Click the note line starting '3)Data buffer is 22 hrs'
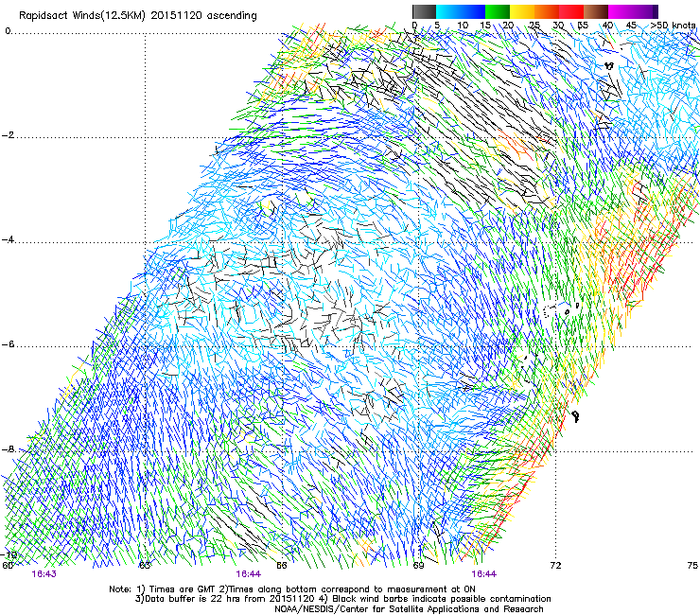Viewport: 700px width, 615px height. click(x=342, y=599)
